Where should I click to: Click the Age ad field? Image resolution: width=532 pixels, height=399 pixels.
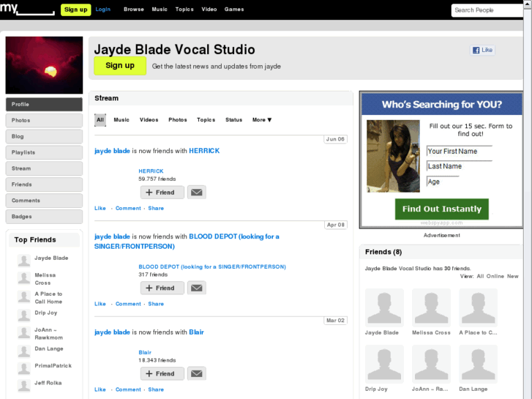pyautogui.click(x=443, y=182)
